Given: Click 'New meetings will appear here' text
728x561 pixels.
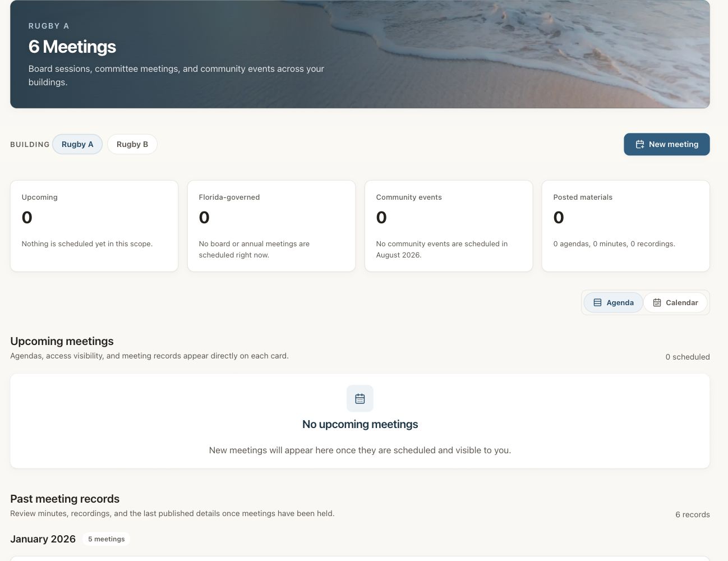Looking at the screenshot, I should [360, 450].
